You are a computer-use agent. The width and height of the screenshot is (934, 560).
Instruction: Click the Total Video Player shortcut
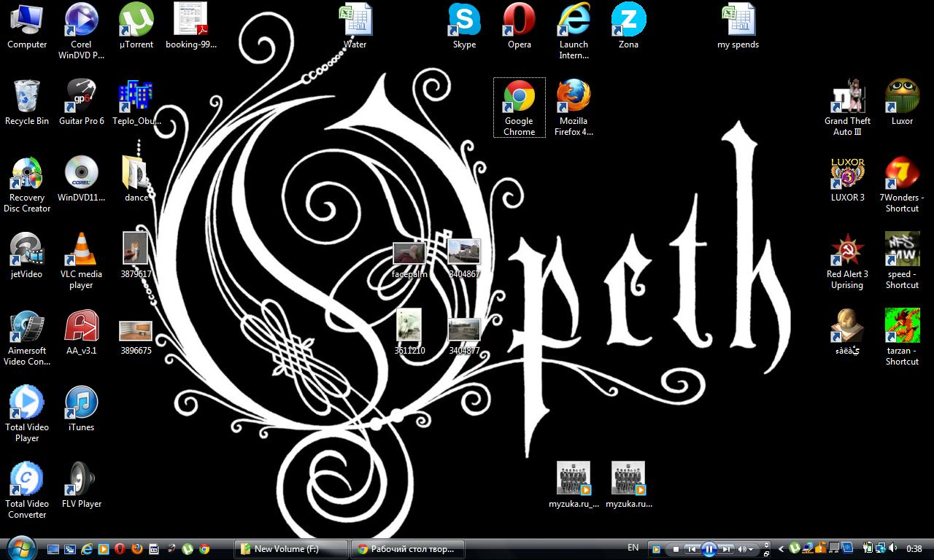point(27,414)
